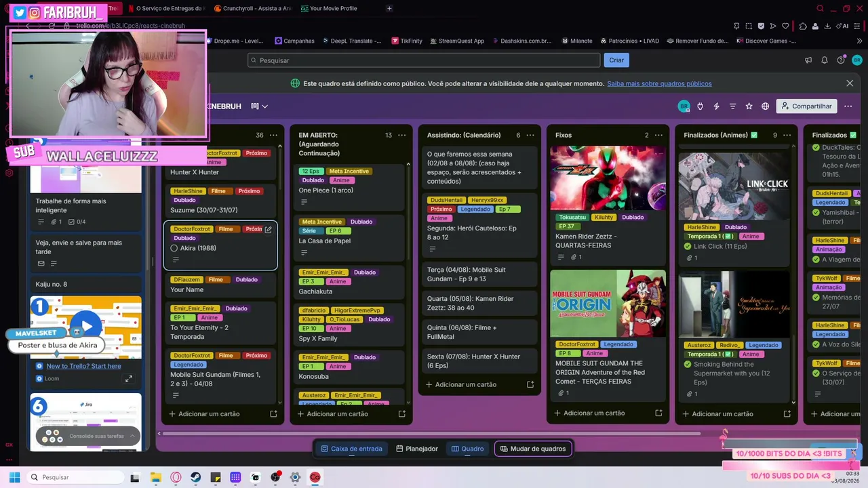Create from template in Finalizados (Animes) list
The width and height of the screenshot is (868, 488).
(x=787, y=413)
